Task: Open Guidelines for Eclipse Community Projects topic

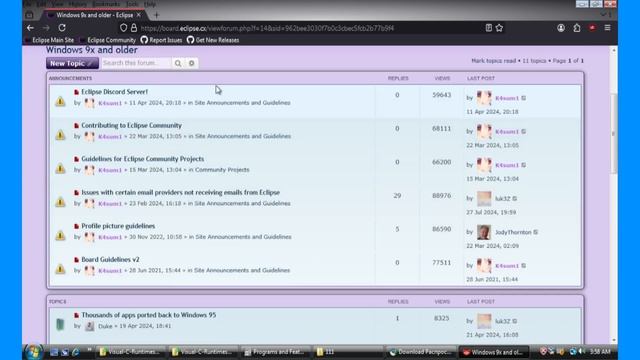Action: (142, 159)
